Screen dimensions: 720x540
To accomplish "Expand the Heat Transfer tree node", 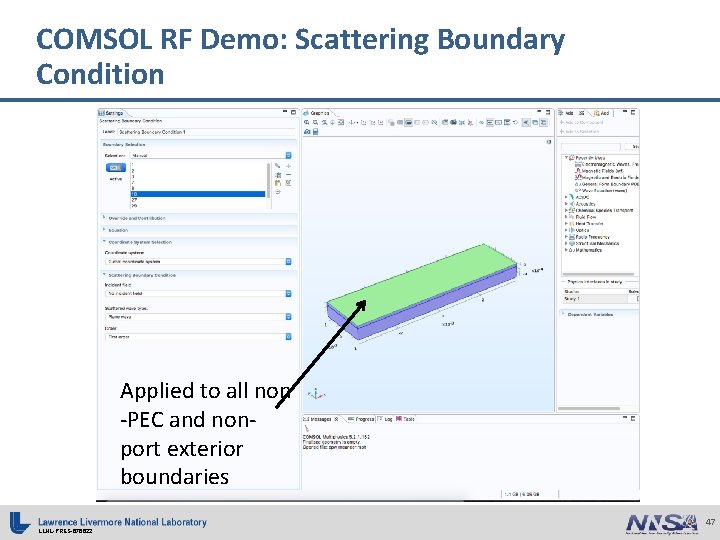I will click(x=566, y=224).
